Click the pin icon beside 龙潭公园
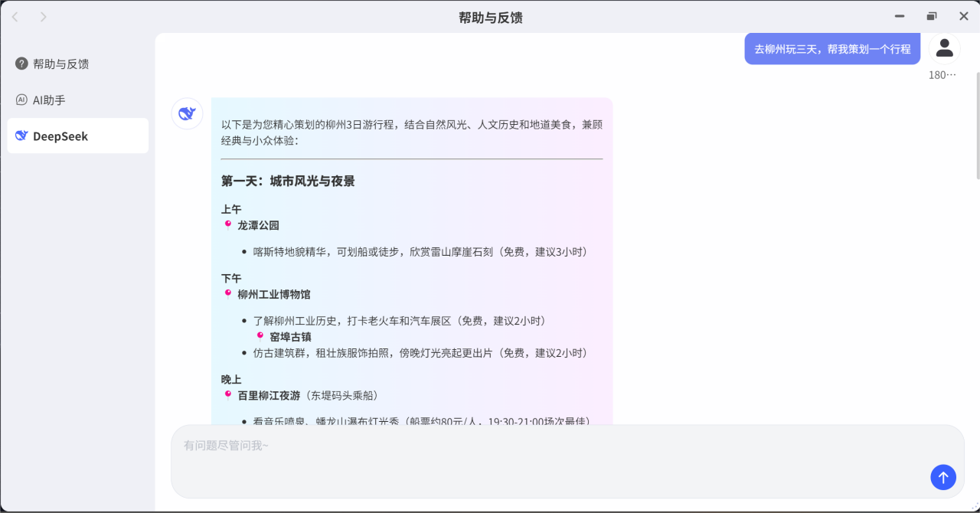 pyautogui.click(x=227, y=225)
